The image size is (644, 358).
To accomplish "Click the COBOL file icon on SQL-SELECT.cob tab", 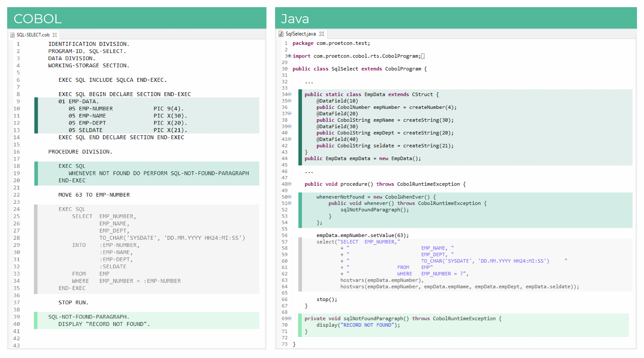I will pos(12,35).
